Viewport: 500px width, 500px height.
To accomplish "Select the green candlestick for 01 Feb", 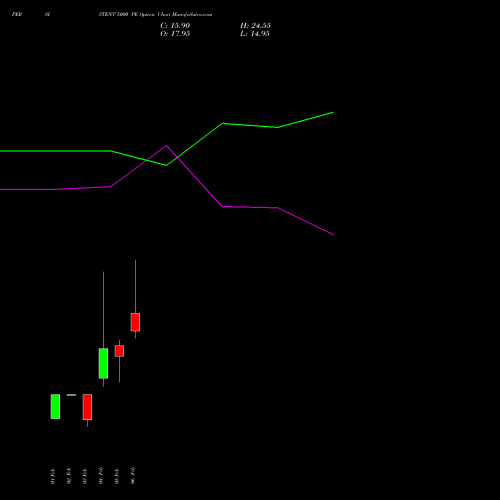I will point(55,406).
